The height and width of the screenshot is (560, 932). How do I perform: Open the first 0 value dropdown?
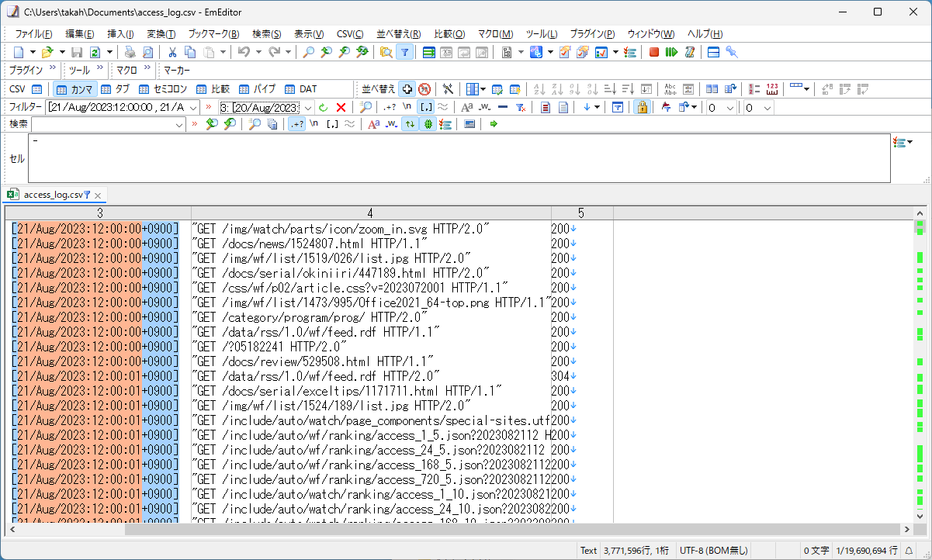click(730, 108)
